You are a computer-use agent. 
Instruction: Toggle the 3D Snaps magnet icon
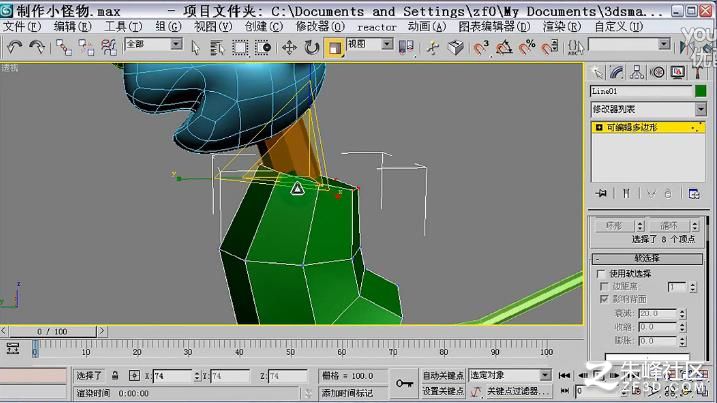click(x=480, y=48)
